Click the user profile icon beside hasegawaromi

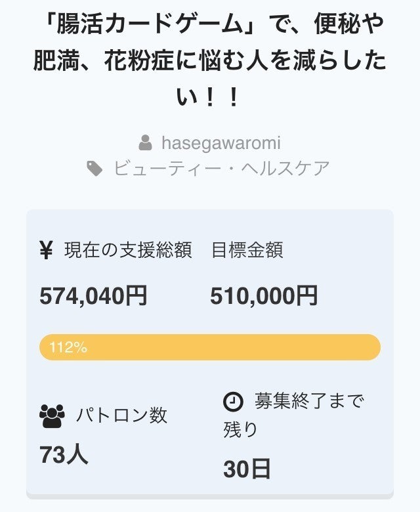pos(145,142)
